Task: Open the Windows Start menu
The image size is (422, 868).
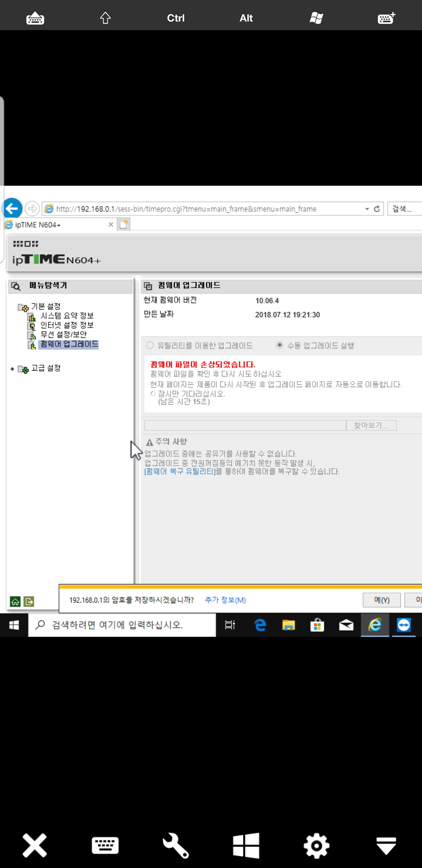Action: coord(14,625)
